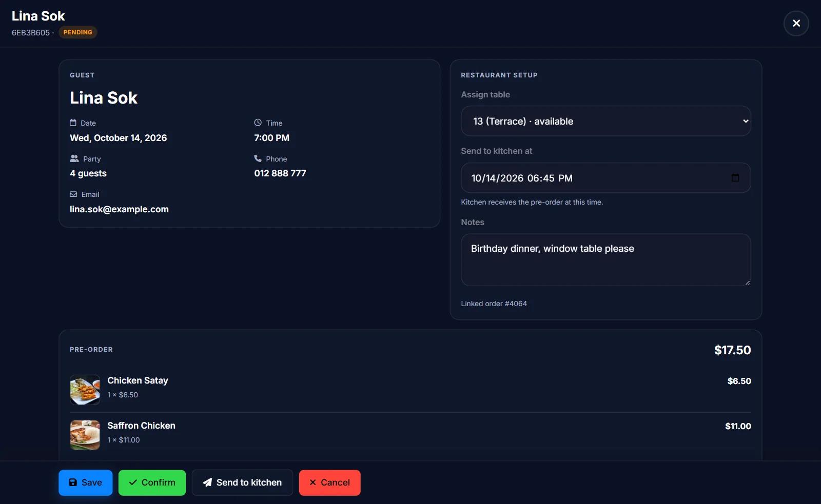Click the phone icon beside Phone label

(258, 158)
